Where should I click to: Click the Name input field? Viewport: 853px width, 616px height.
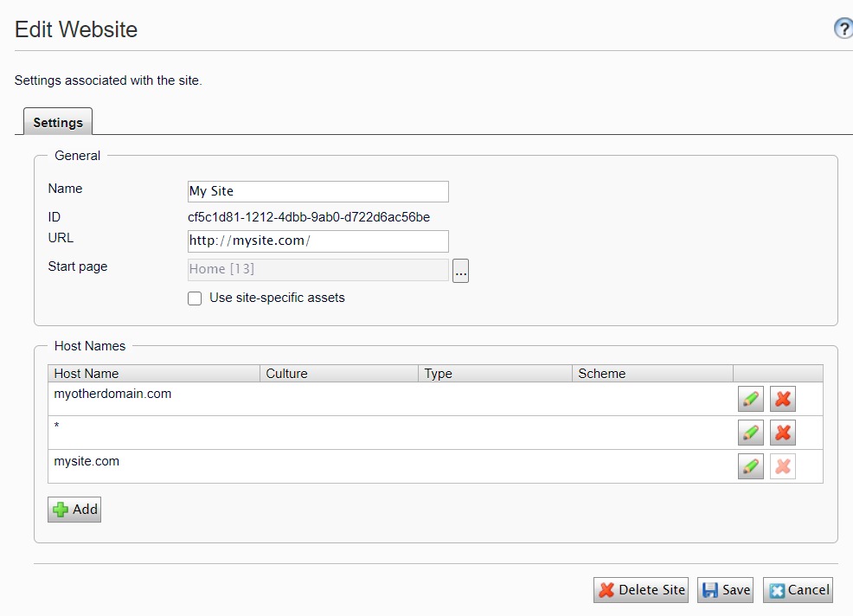pyautogui.click(x=317, y=191)
